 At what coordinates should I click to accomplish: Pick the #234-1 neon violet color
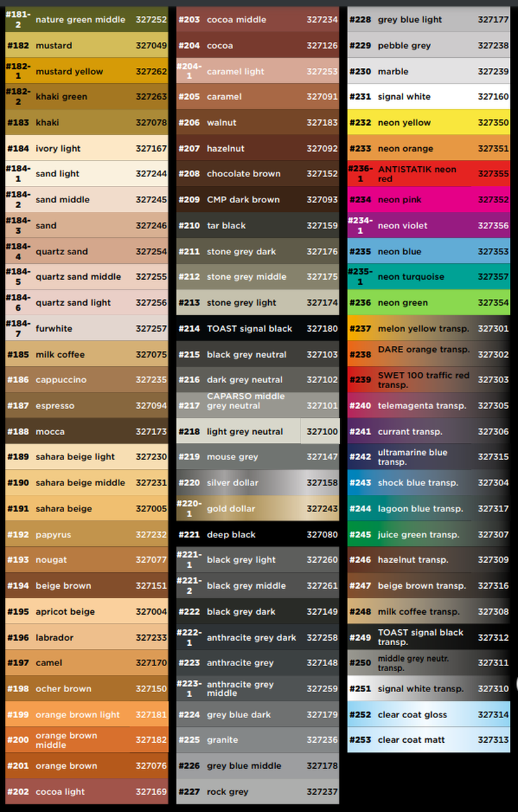[x=429, y=225]
